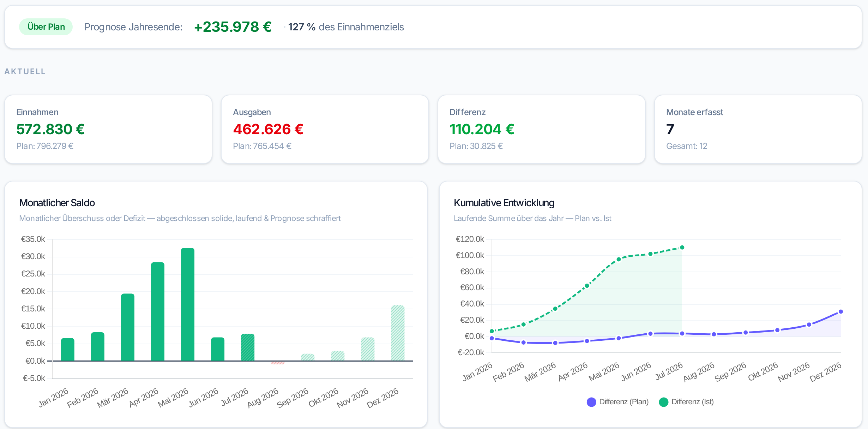The width and height of the screenshot is (868, 429).
Task: Click the purple Plan data point for Okt 2026
Action: (x=777, y=330)
